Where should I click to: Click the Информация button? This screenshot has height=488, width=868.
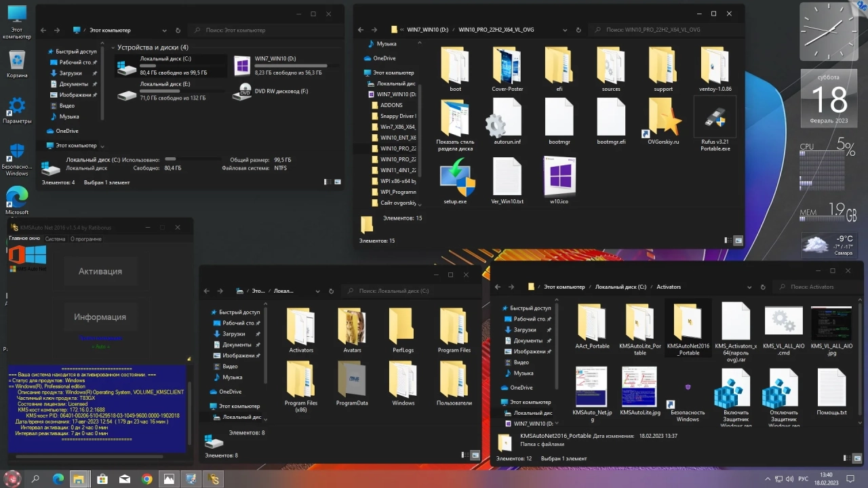click(x=100, y=317)
